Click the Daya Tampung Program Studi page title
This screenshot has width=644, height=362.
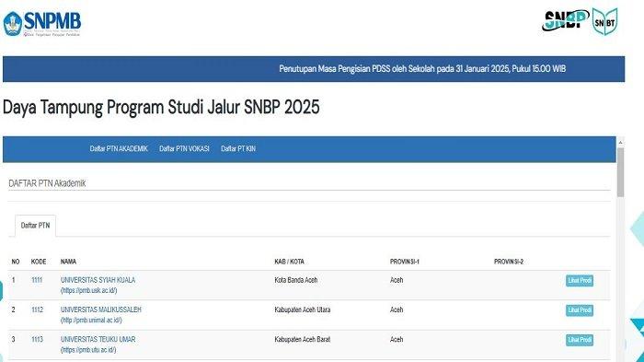161,108
